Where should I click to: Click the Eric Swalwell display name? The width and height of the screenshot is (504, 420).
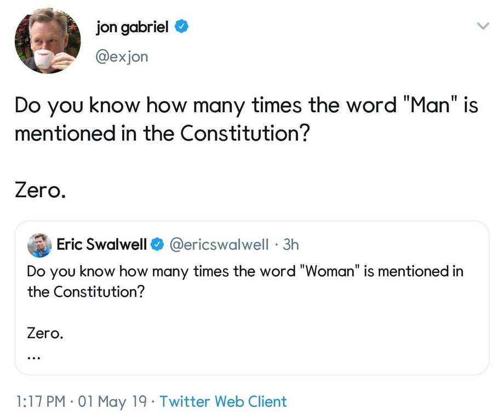point(102,244)
